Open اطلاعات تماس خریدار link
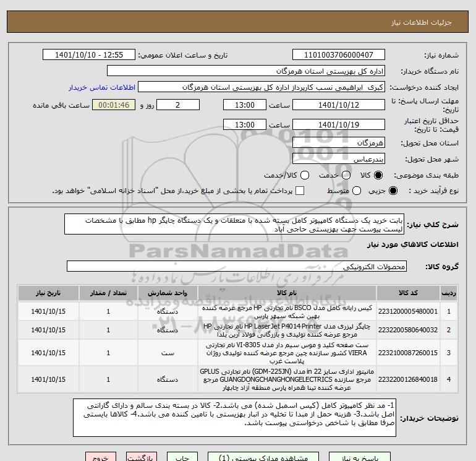 (x=102, y=87)
